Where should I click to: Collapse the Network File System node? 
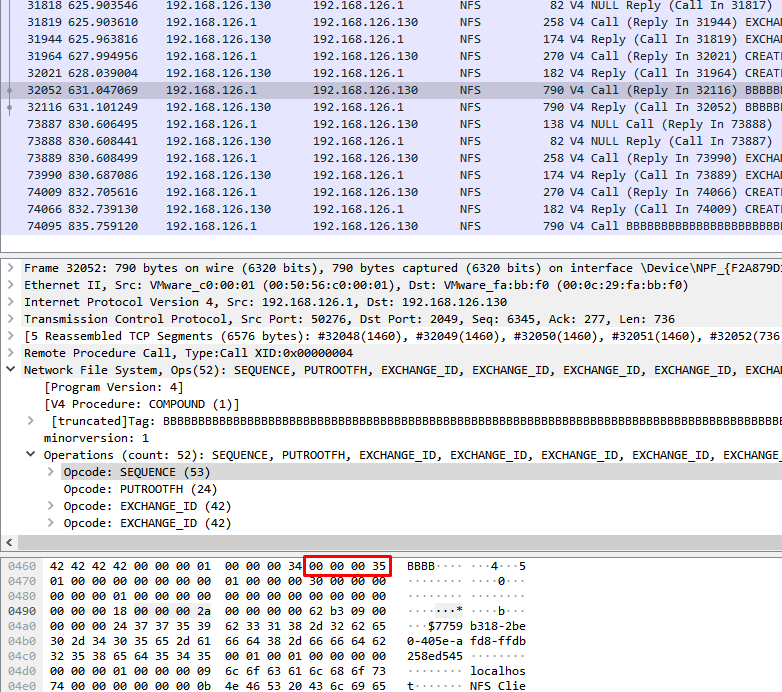(10, 370)
